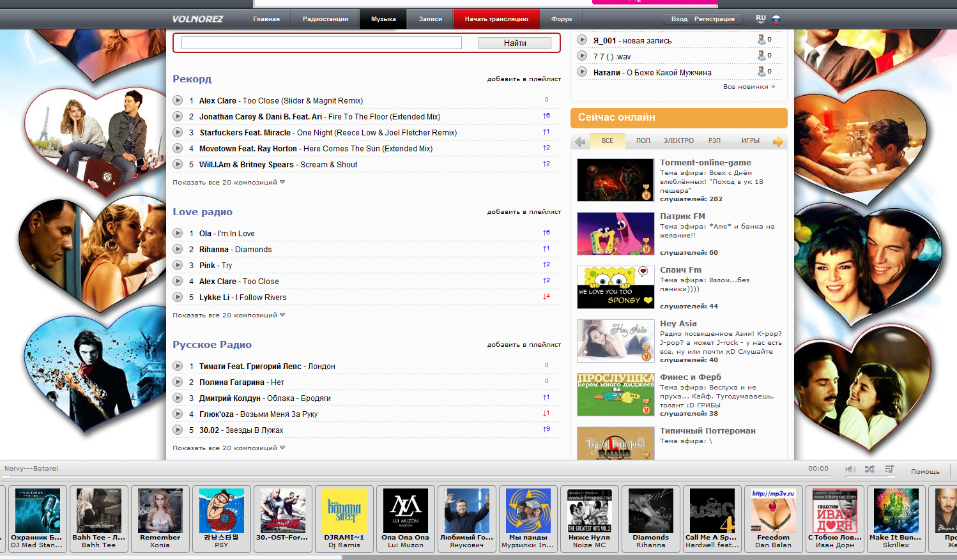Play Starfuckers One Night track
957x560 pixels.
[178, 132]
